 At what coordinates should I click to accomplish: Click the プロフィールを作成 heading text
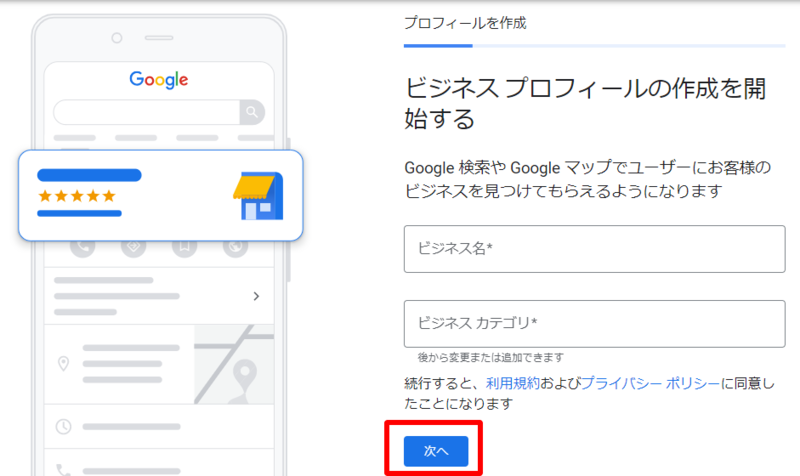coord(465,23)
